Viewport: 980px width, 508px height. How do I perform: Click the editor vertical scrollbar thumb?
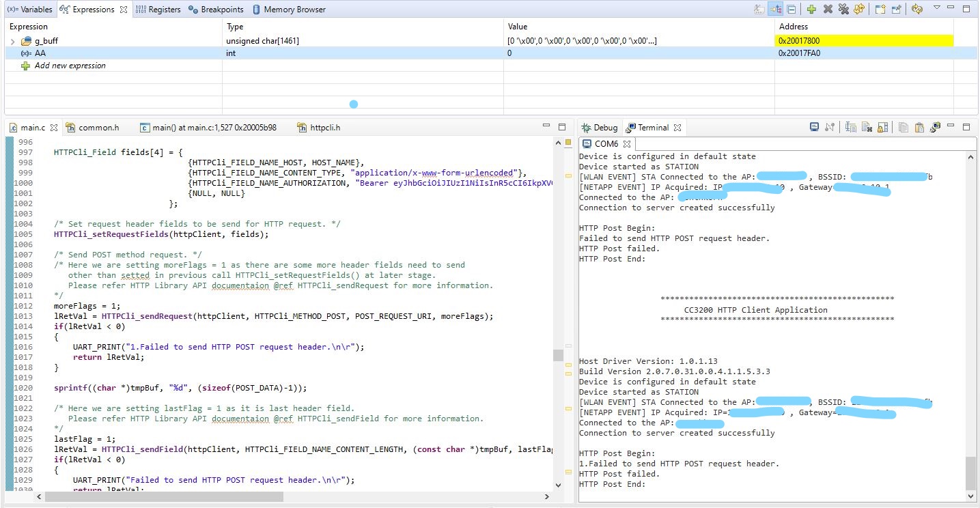coord(558,355)
